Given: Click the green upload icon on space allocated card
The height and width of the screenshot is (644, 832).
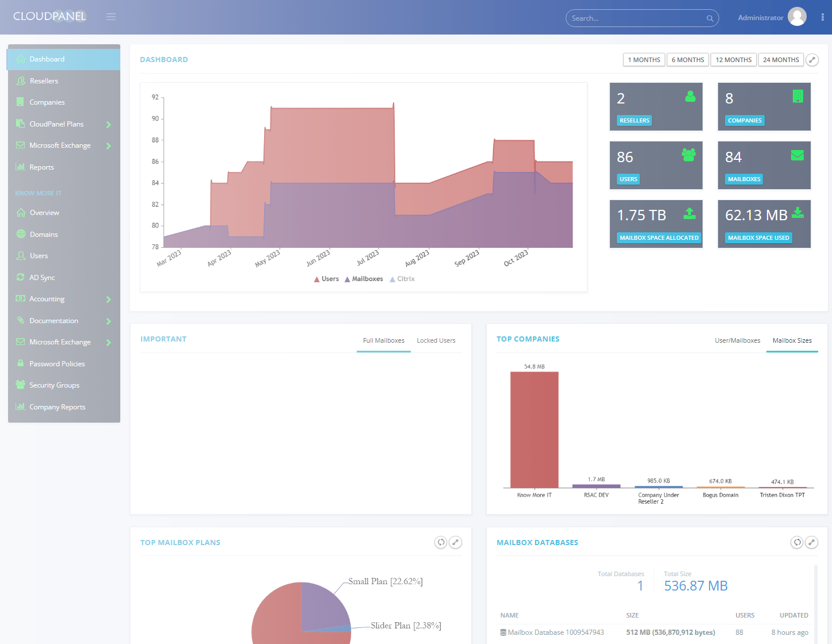Looking at the screenshot, I should click(x=689, y=213).
